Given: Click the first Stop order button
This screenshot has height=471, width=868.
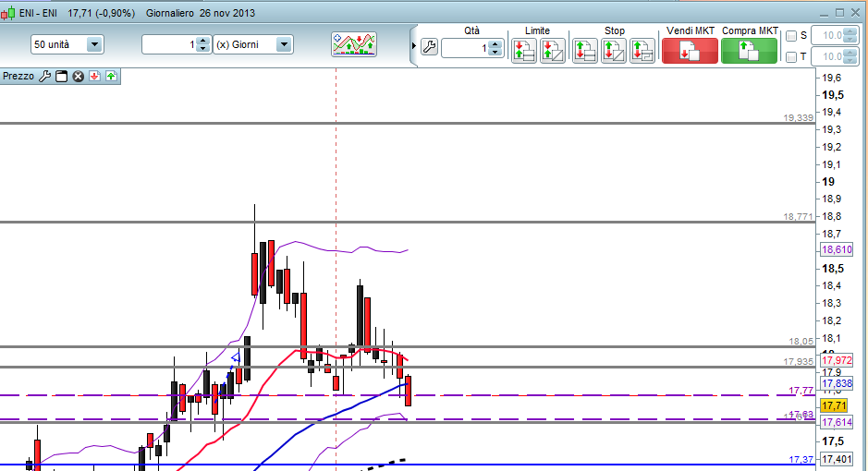Looking at the screenshot, I should click(584, 51).
